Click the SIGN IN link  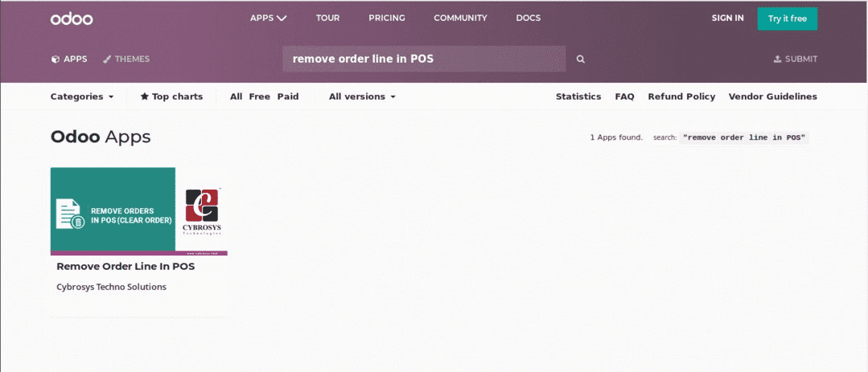(x=727, y=18)
